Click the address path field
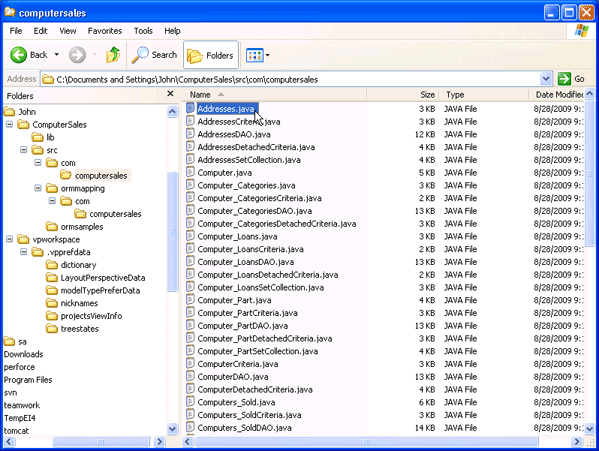The height and width of the screenshot is (451, 599). tap(290, 79)
